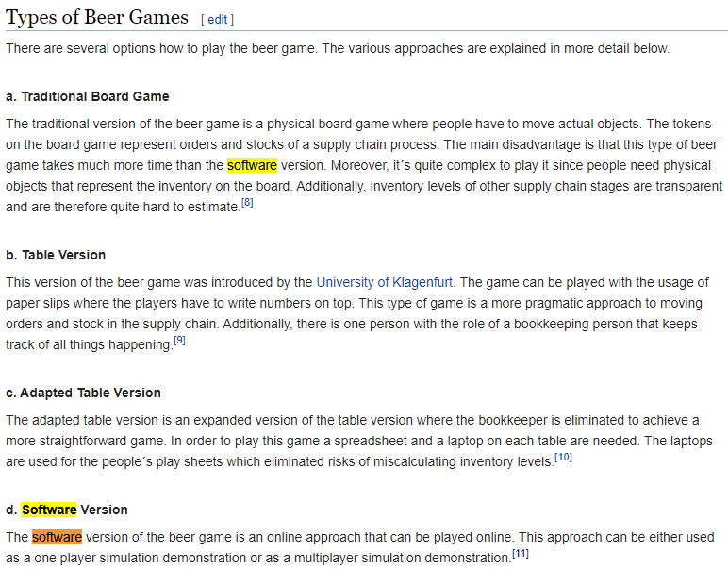
Task: Click the orange highlighted software word
Action: pos(58,537)
